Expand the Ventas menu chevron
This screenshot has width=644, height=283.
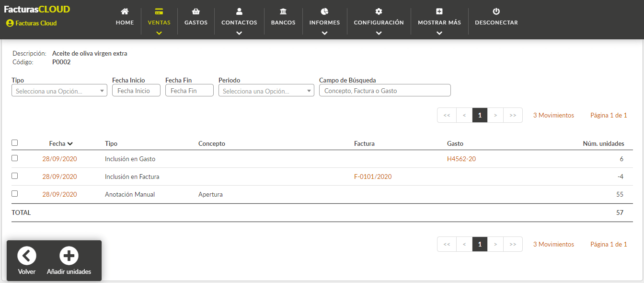[159, 33]
